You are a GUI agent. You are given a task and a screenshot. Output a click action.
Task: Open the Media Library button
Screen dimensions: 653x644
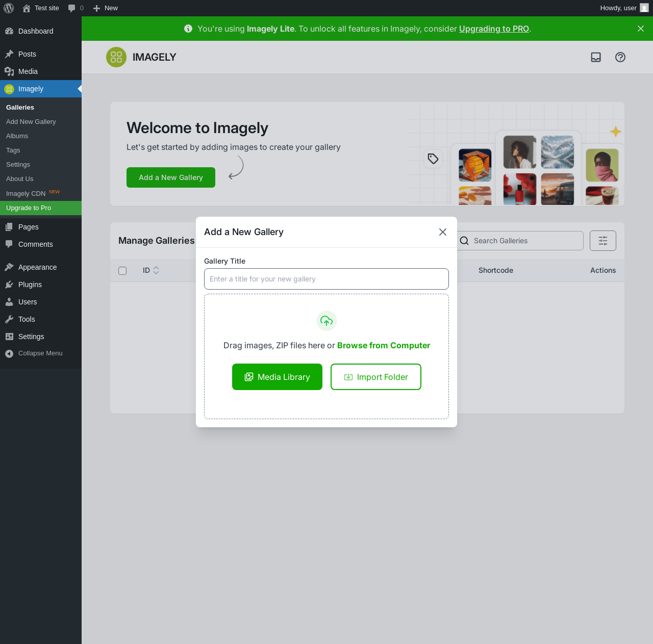click(x=277, y=377)
